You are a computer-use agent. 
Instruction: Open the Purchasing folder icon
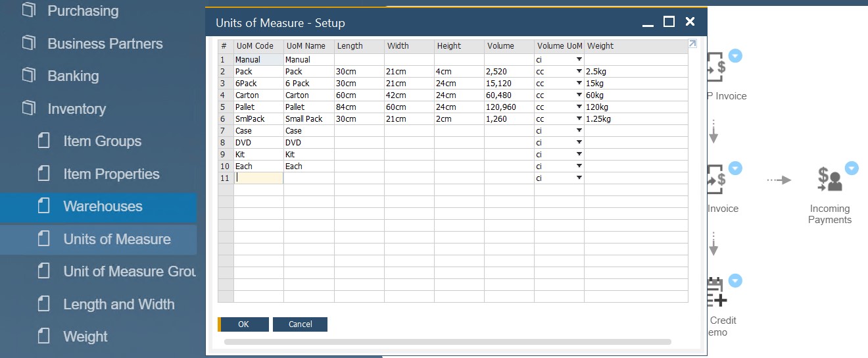point(28,11)
